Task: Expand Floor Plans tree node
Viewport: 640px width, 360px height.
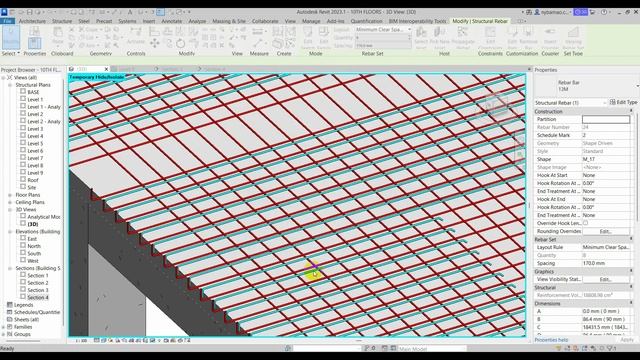Action: [10, 195]
